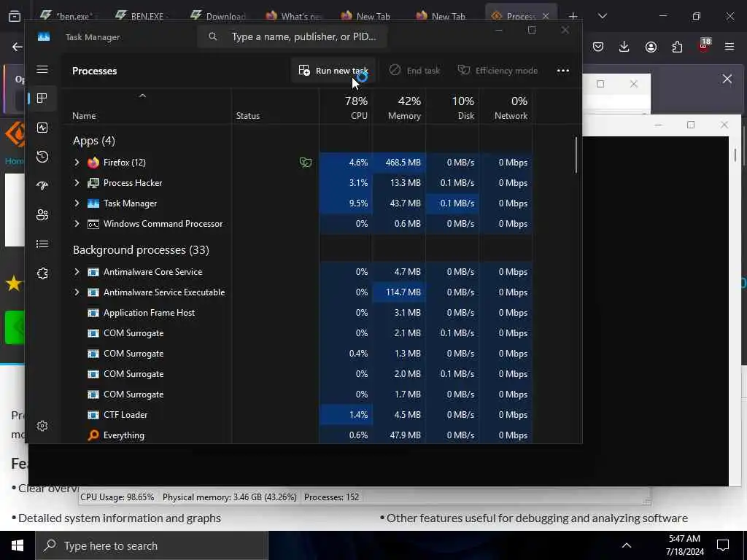Click the Efficiency mode button
Screen dimensions: 747x560
click(498, 71)
